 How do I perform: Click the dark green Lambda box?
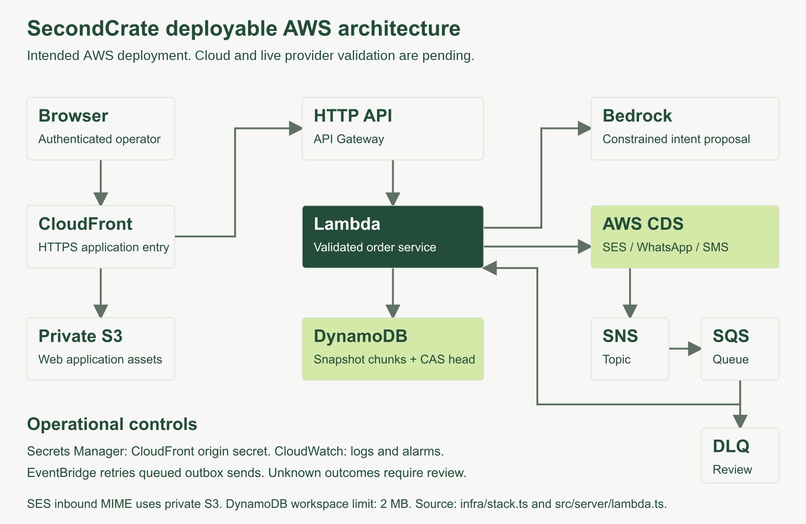point(393,237)
